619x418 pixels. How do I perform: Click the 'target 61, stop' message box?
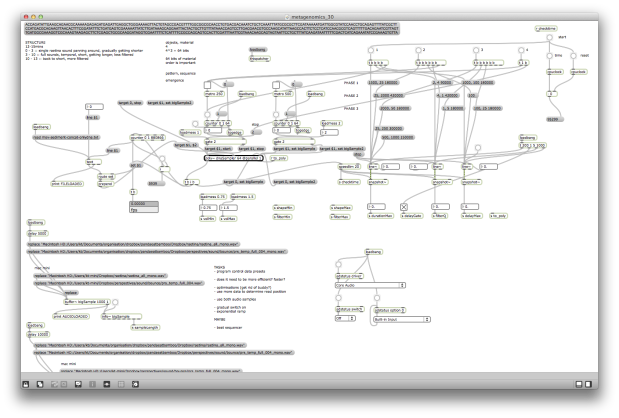tap(251, 149)
